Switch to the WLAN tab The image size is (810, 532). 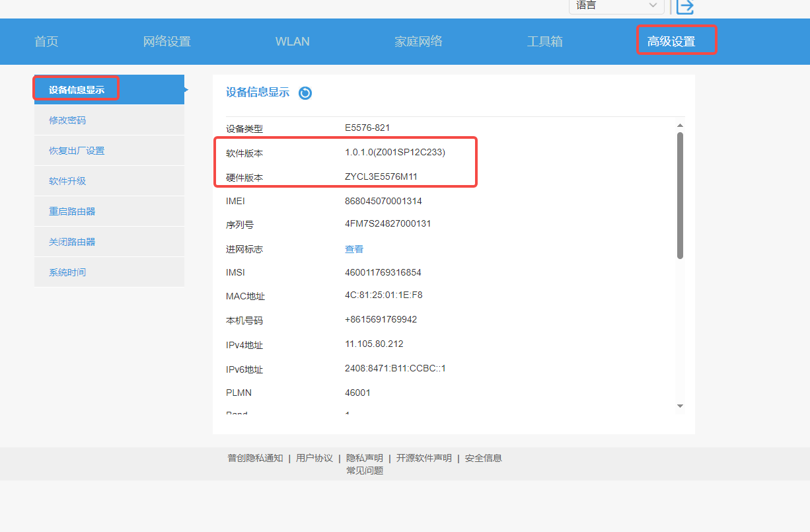(292, 42)
